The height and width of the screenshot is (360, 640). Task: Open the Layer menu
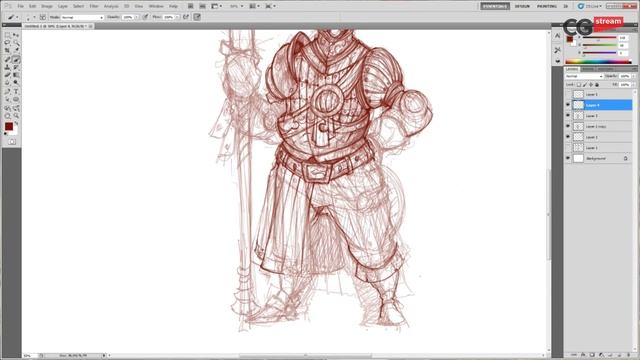(x=63, y=6)
